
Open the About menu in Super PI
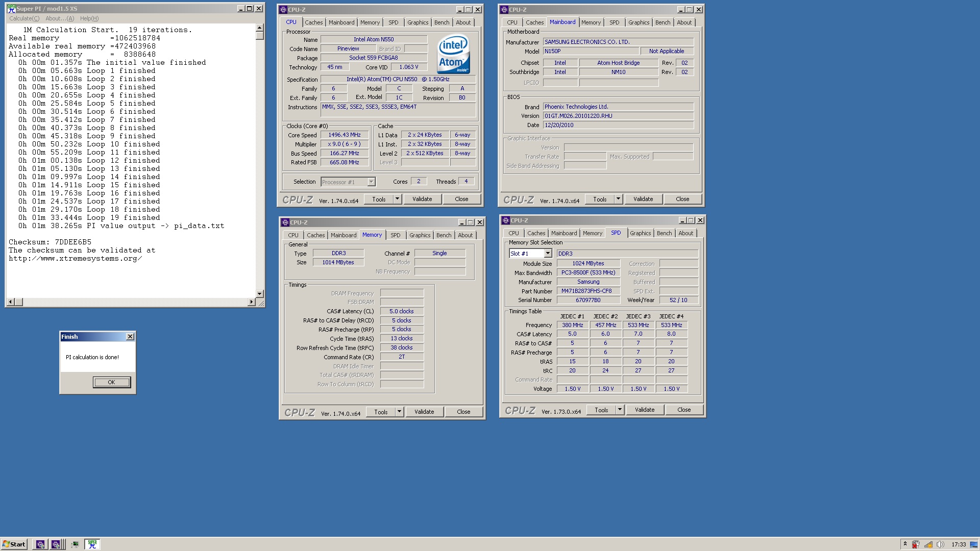pyautogui.click(x=60, y=18)
